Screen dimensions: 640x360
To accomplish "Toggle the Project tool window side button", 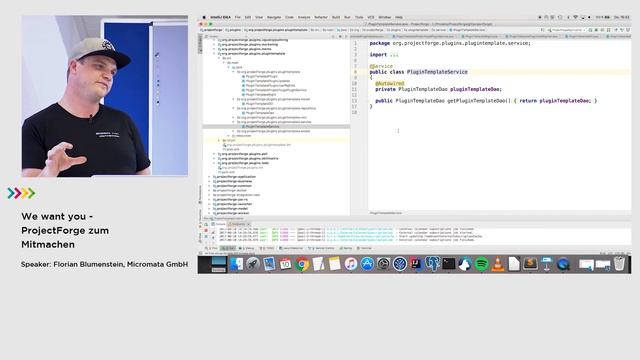I will point(200,43).
